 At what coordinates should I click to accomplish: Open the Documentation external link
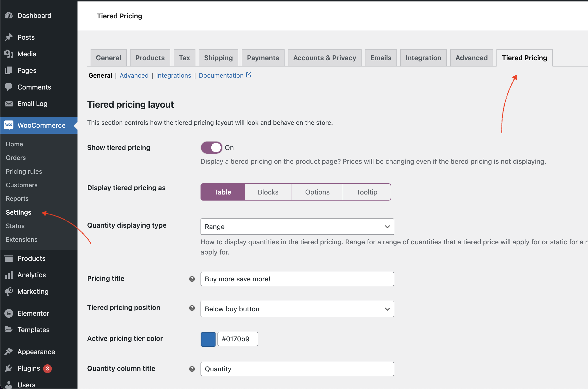point(221,75)
